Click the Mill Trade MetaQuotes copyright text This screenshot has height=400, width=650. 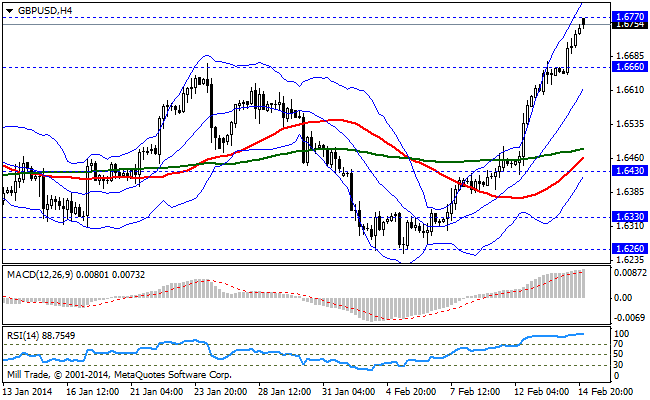(x=119, y=375)
